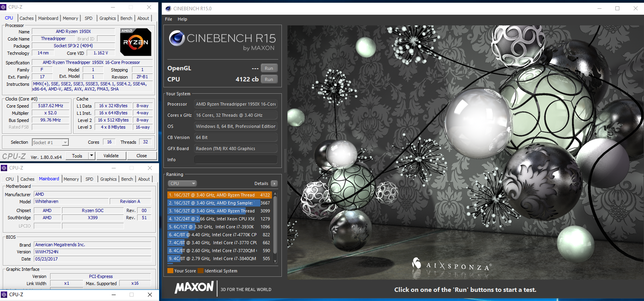
Task: Click the X399 southbridge value
Action: [93, 218]
